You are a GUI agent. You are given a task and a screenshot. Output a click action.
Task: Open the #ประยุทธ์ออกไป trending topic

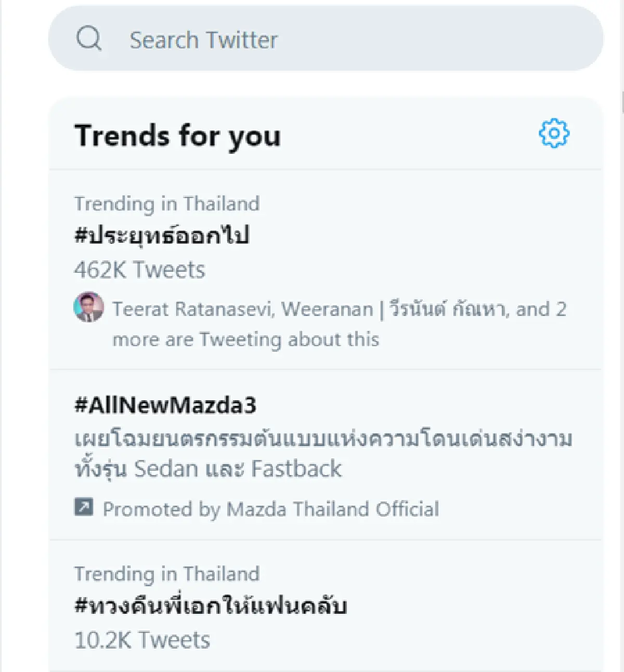[x=162, y=235]
